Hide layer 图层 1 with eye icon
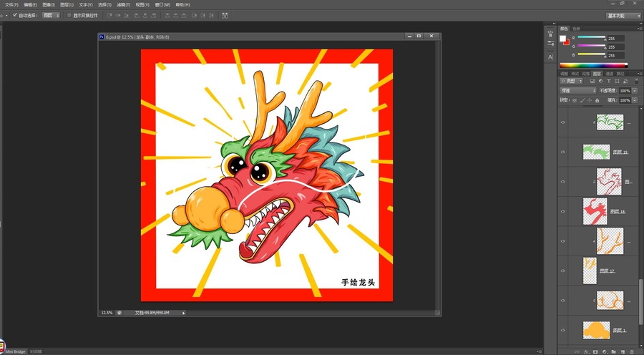Image resolution: width=644 pixels, height=355 pixels. 562,330
